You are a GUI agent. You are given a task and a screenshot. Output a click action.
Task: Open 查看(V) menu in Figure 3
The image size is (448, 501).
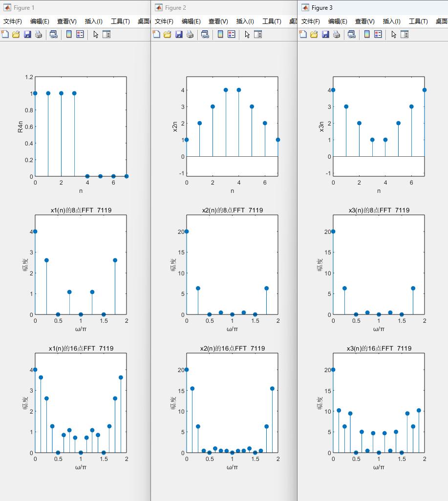point(365,21)
